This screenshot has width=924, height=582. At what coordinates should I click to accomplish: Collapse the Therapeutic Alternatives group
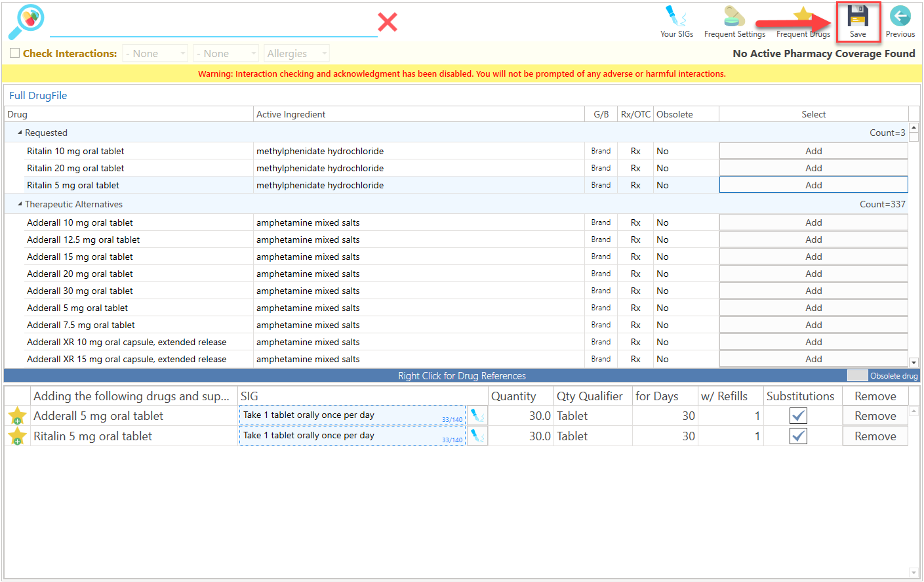[x=20, y=204]
